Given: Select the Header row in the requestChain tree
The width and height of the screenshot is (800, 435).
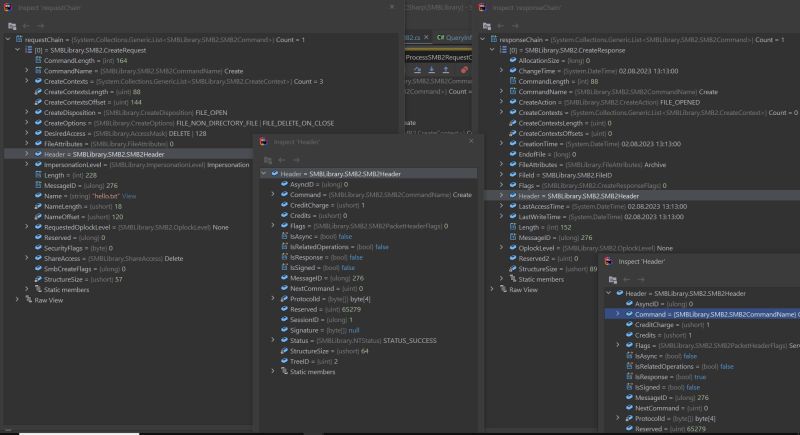Looking at the screenshot, I should click(x=129, y=154).
